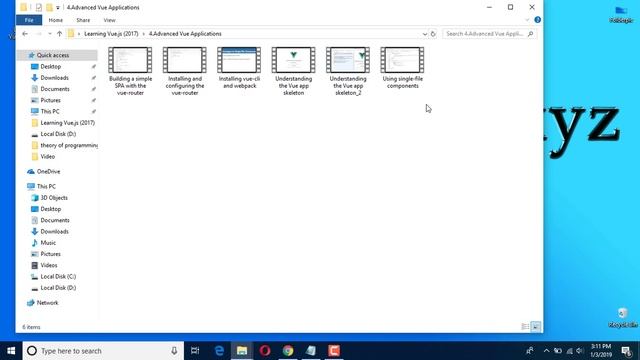Open pinned Downloads under Quick access
Image resolution: width=640 pixels, height=360 pixels.
click(x=54, y=78)
